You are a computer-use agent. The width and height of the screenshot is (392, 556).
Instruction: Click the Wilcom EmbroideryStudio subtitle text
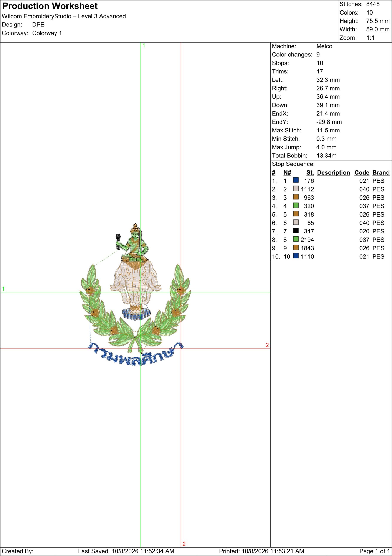pyautogui.click(x=64, y=16)
